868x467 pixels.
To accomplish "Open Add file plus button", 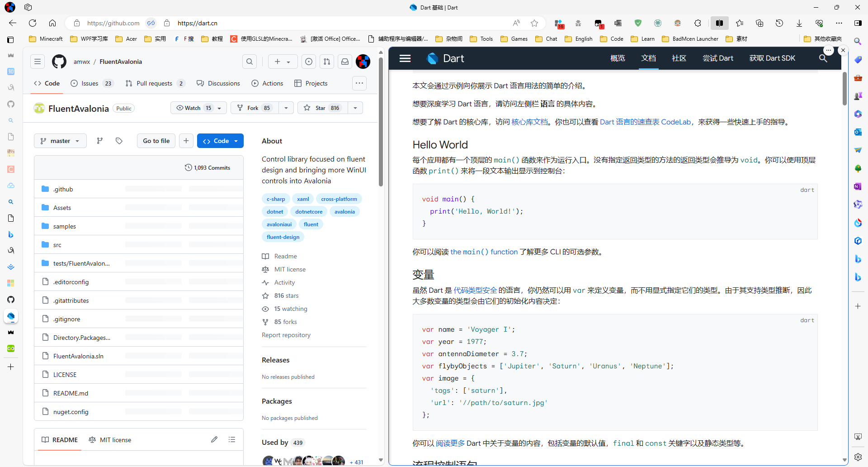I will [x=186, y=141].
